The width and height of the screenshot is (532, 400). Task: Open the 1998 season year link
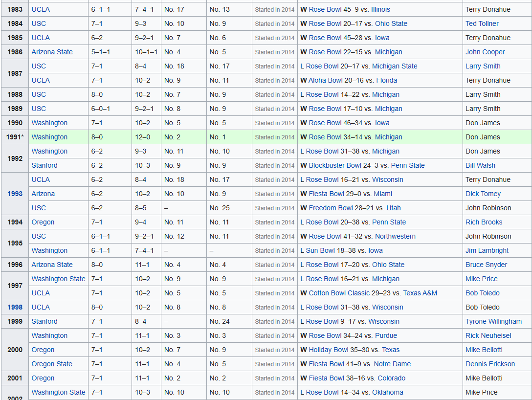pyautogui.click(x=15, y=308)
